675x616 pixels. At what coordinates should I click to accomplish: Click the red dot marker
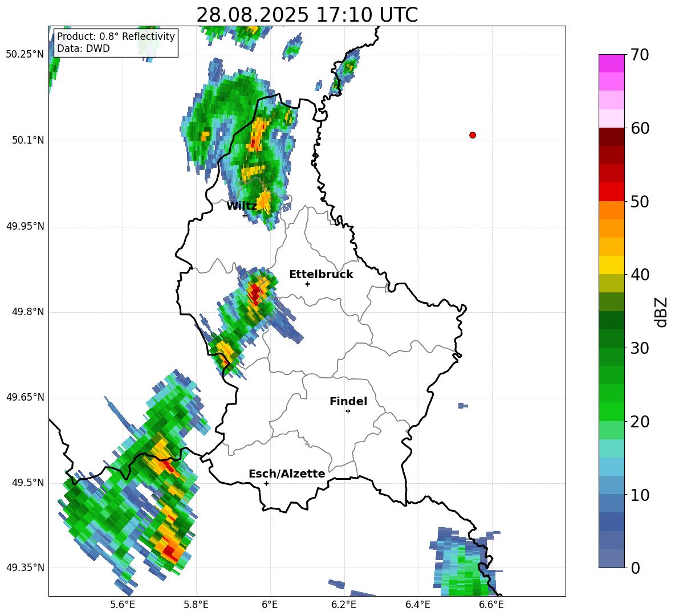point(473,135)
